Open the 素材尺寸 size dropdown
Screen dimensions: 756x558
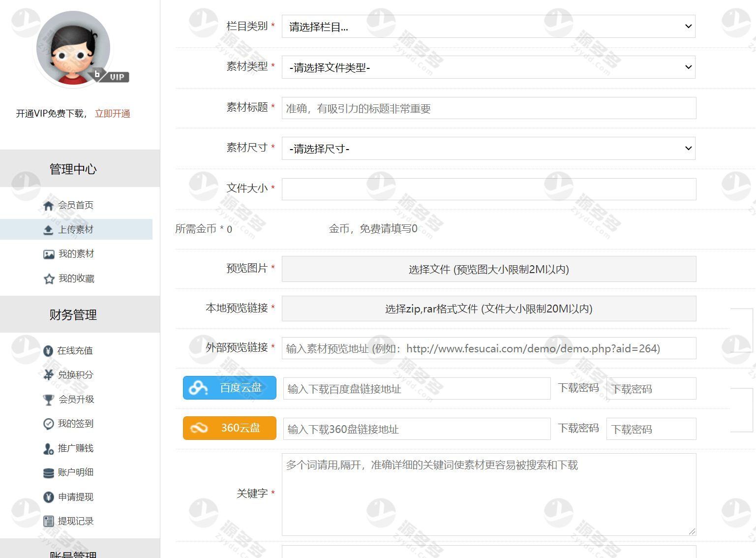[x=488, y=149]
